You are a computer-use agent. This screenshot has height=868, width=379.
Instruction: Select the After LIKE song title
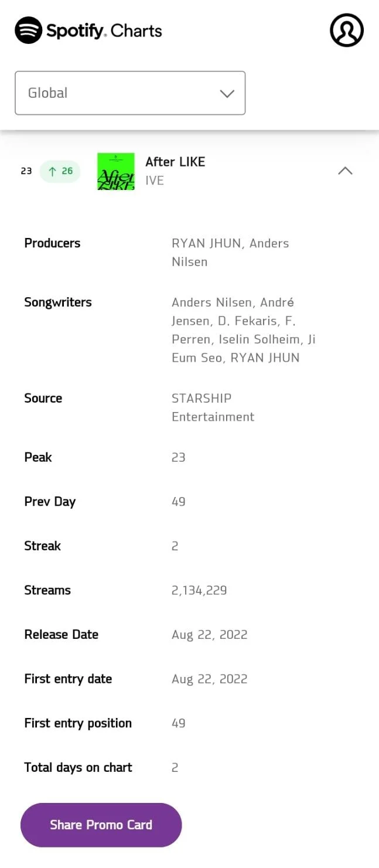tap(175, 162)
